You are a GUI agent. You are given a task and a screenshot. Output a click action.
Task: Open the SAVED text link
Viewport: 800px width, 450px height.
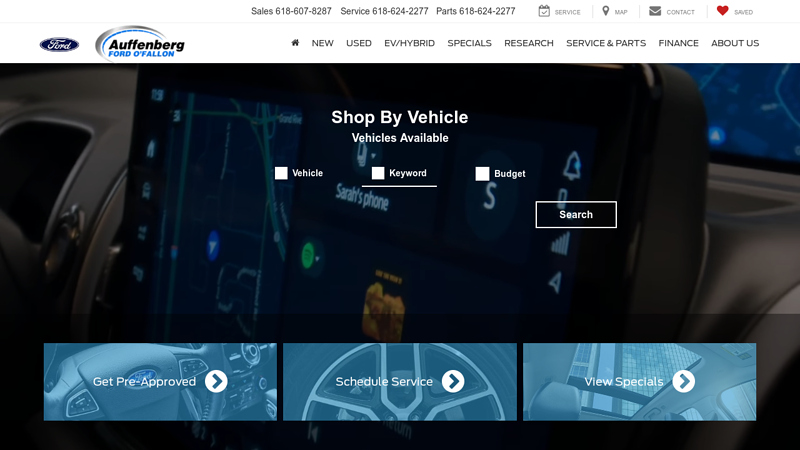pos(743,12)
